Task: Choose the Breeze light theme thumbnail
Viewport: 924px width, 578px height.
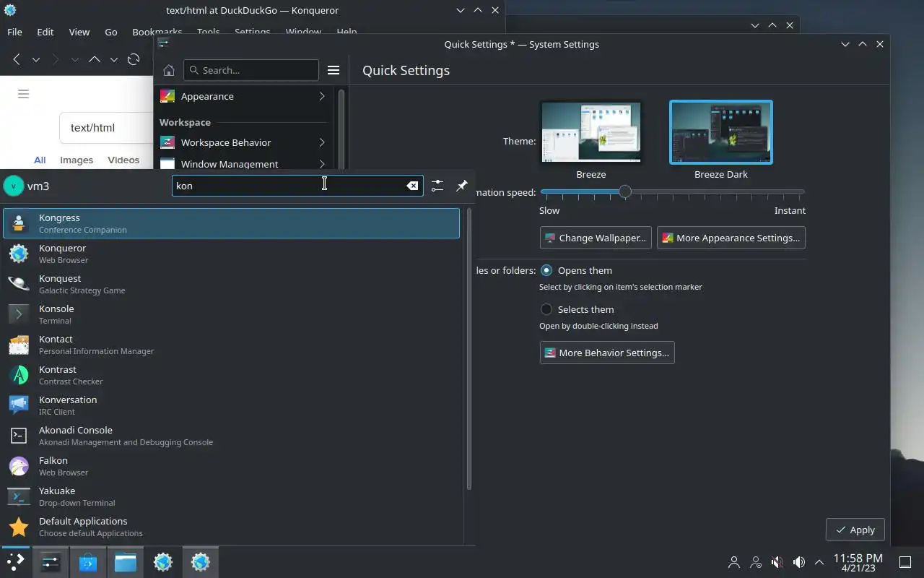Action: point(591,132)
